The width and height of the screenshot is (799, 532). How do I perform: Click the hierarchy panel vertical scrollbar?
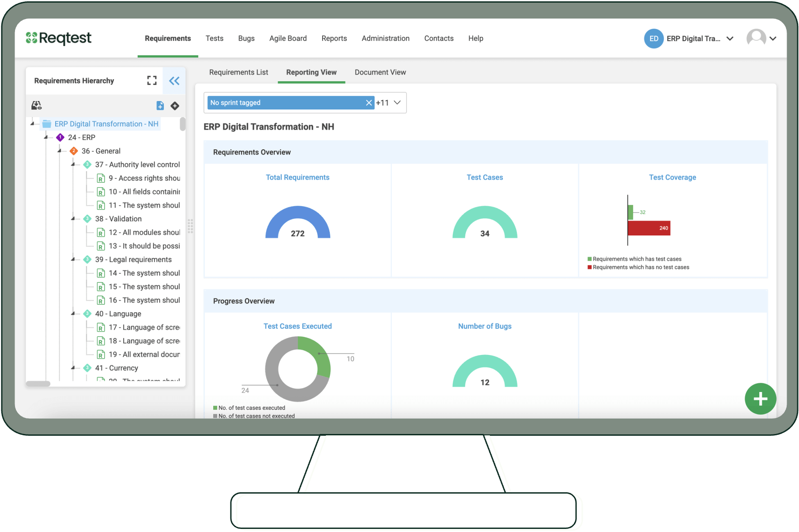(x=182, y=124)
